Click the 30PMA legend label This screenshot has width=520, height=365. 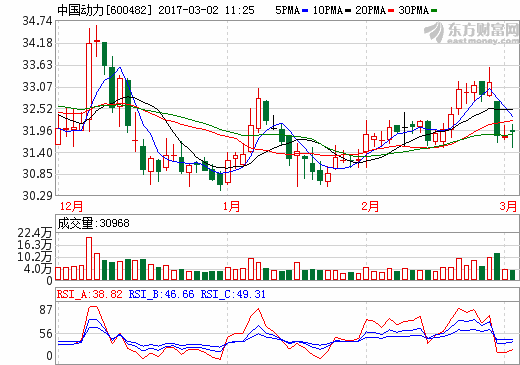tap(413, 10)
